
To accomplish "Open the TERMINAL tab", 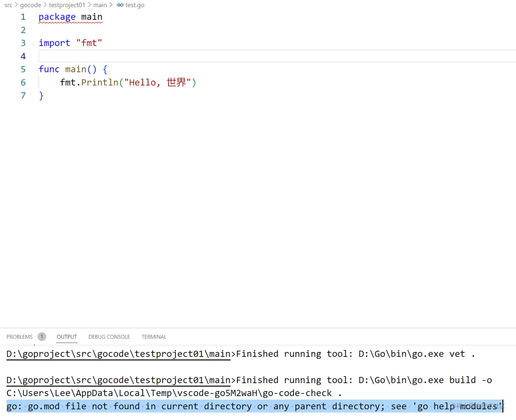I will tap(154, 337).
